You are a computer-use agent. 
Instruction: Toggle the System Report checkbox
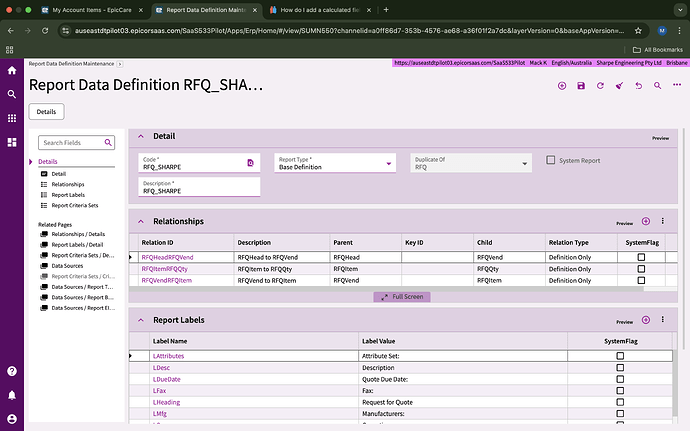point(551,160)
